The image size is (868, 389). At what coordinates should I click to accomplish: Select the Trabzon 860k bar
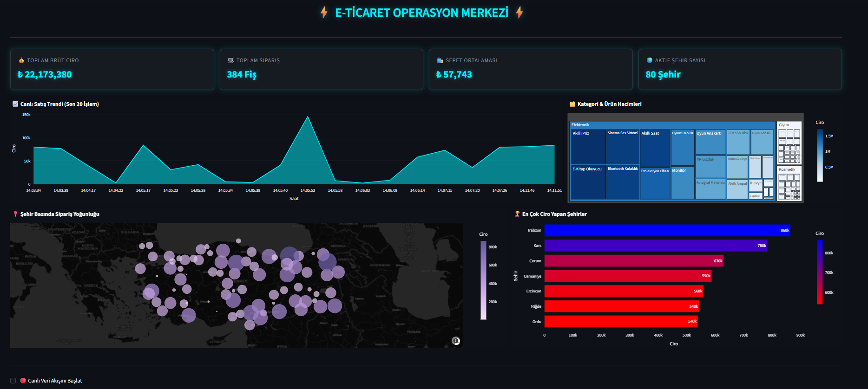tap(667, 230)
